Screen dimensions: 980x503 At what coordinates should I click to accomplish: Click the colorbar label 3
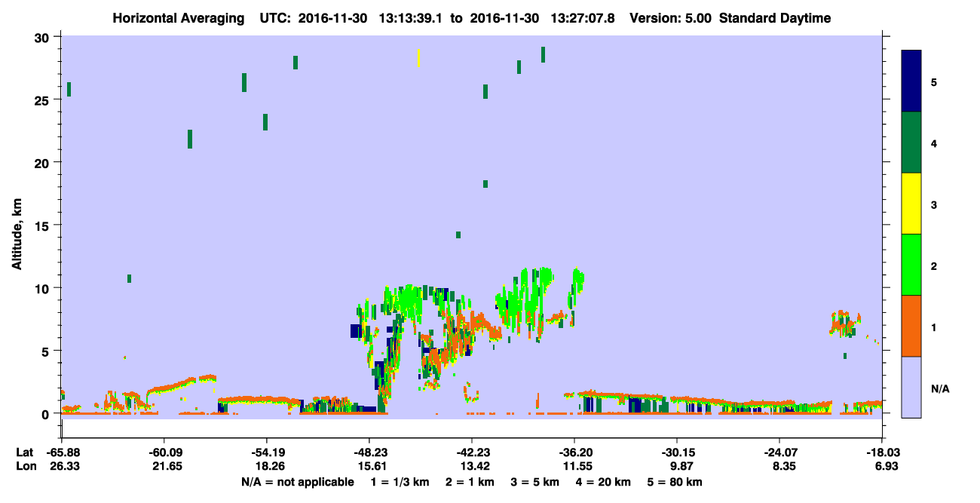(x=934, y=204)
